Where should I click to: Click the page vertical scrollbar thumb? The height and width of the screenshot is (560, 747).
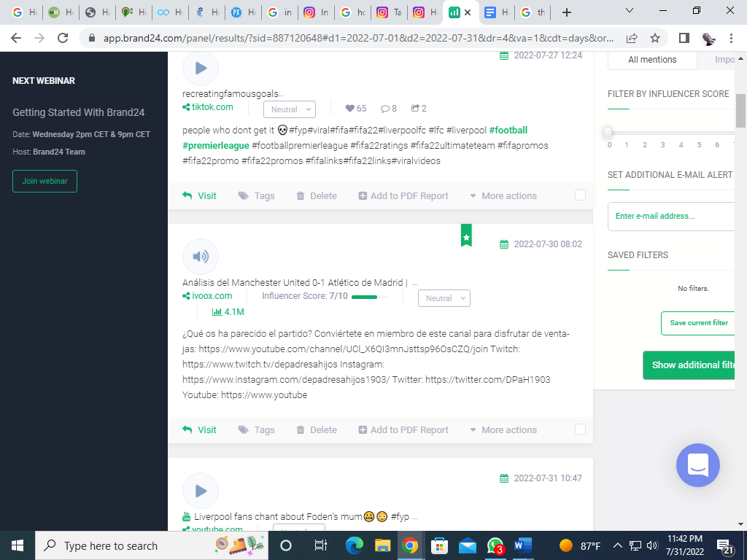(740, 111)
